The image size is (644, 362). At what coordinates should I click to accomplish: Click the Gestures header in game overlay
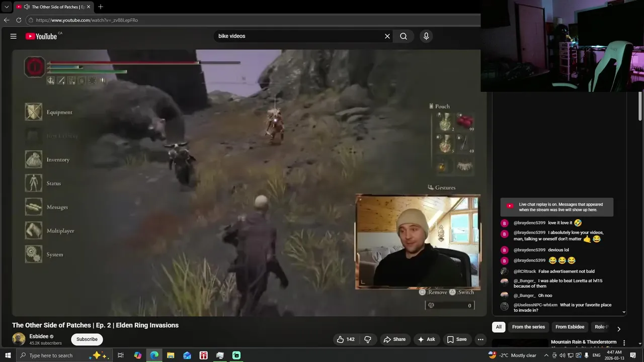tap(442, 188)
